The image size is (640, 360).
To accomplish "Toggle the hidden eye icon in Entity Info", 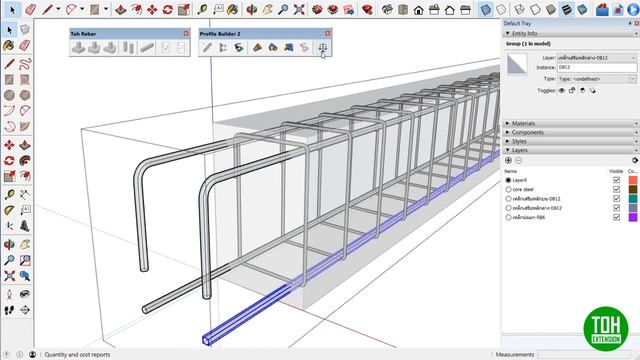I will [x=562, y=91].
